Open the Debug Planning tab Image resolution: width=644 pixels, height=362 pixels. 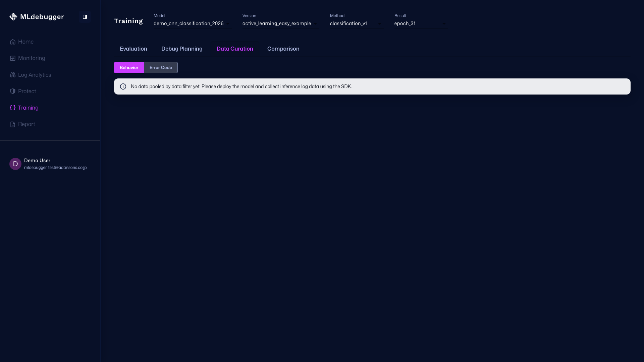(182, 49)
